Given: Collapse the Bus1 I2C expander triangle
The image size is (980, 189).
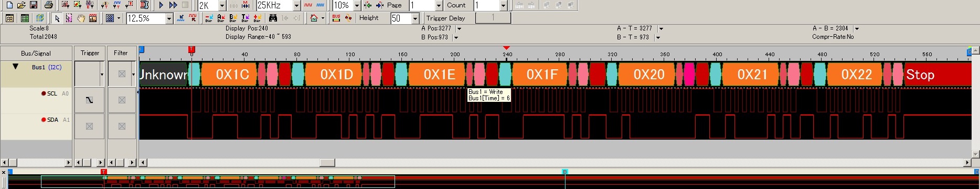Looking at the screenshot, I should coord(15,67).
